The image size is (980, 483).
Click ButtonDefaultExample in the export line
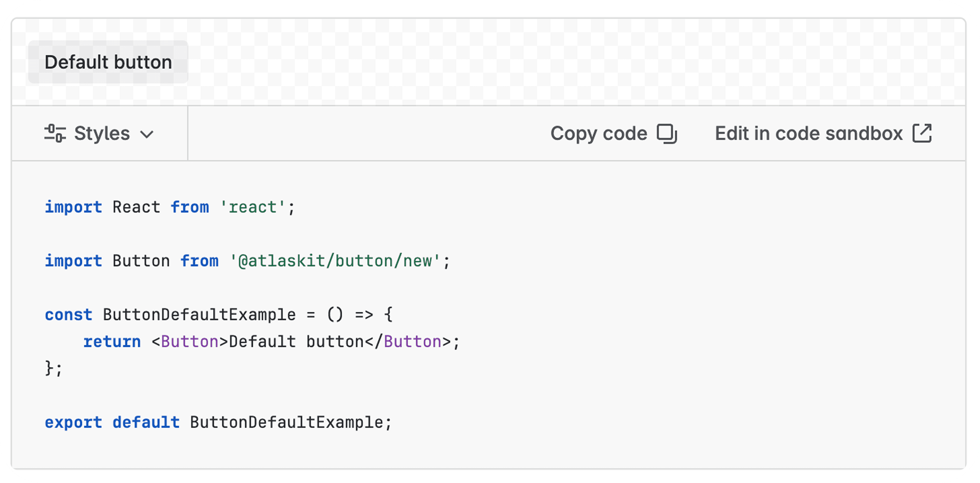coord(286,423)
